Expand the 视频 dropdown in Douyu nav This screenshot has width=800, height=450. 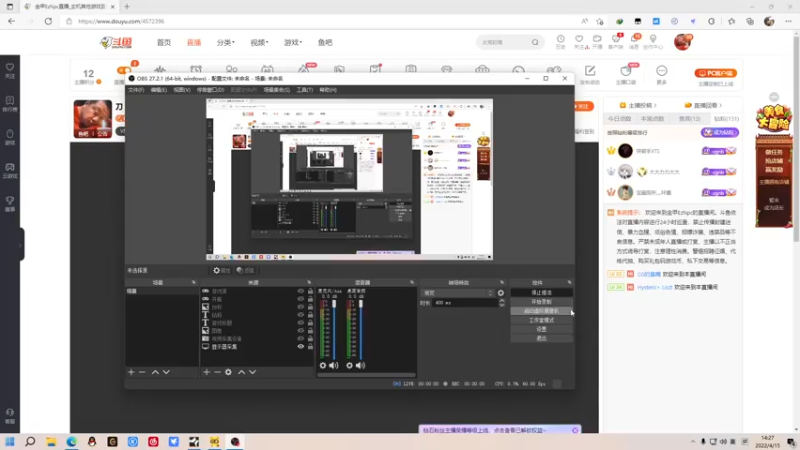[259, 42]
